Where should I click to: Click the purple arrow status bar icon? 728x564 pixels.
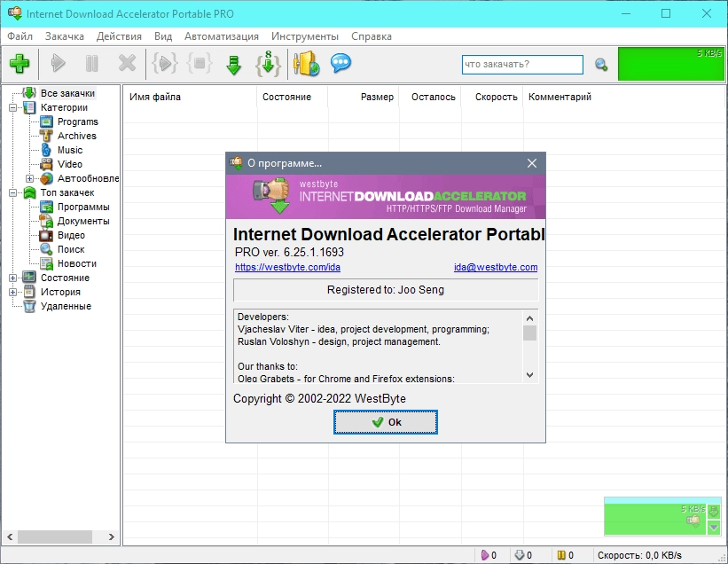(485, 555)
